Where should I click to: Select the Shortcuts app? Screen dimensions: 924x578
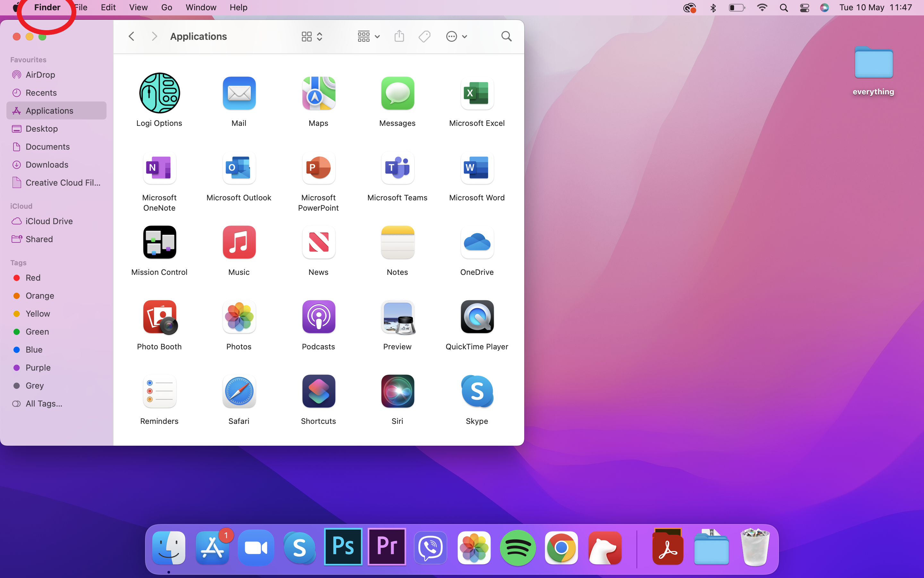(319, 391)
